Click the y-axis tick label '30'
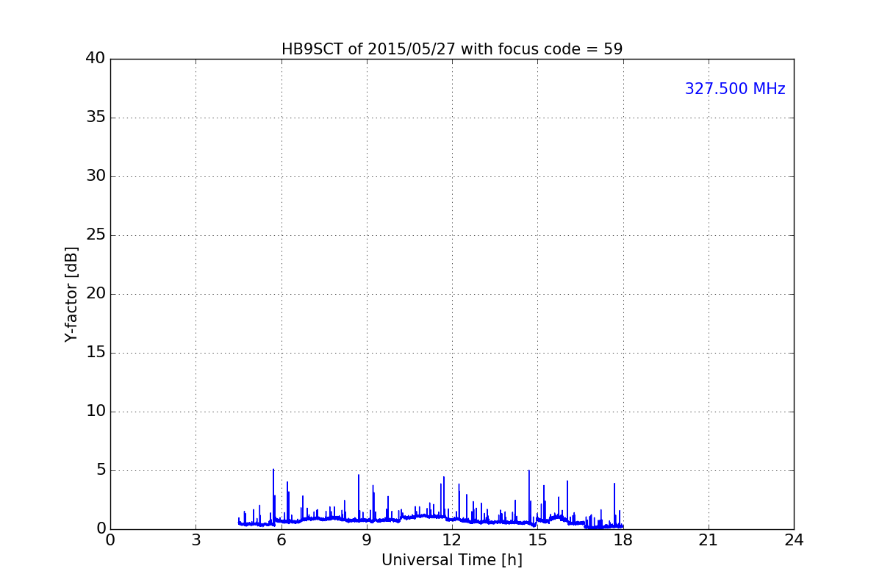The image size is (882, 588). (x=96, y=176)
